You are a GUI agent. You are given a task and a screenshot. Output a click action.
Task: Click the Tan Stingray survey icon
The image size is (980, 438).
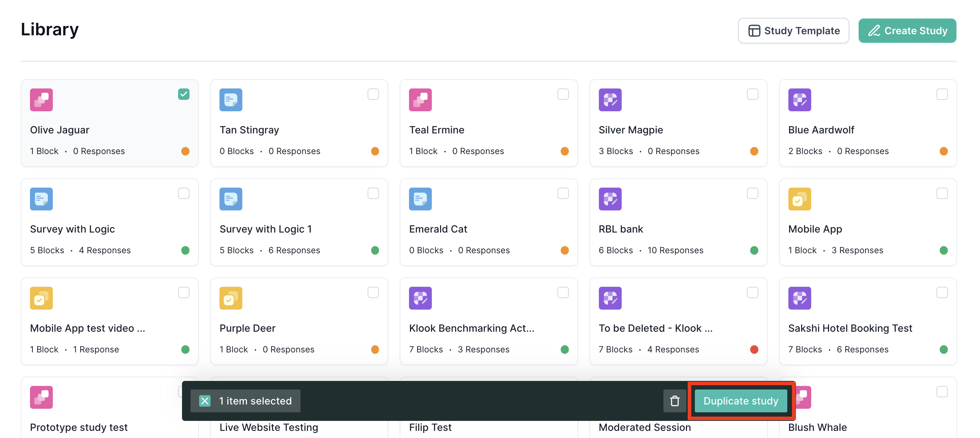pyautogui.click(x=231, y=100)
